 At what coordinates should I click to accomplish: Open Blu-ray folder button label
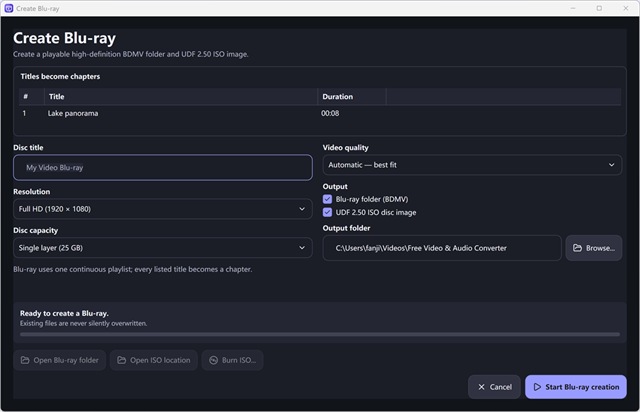(66, 360)
